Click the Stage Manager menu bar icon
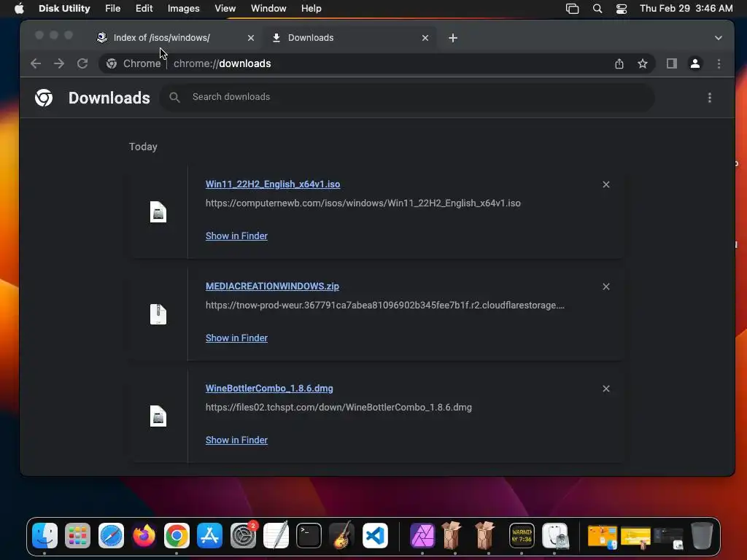The width and height of the screenshot is (747, 560). coord(572,9)
